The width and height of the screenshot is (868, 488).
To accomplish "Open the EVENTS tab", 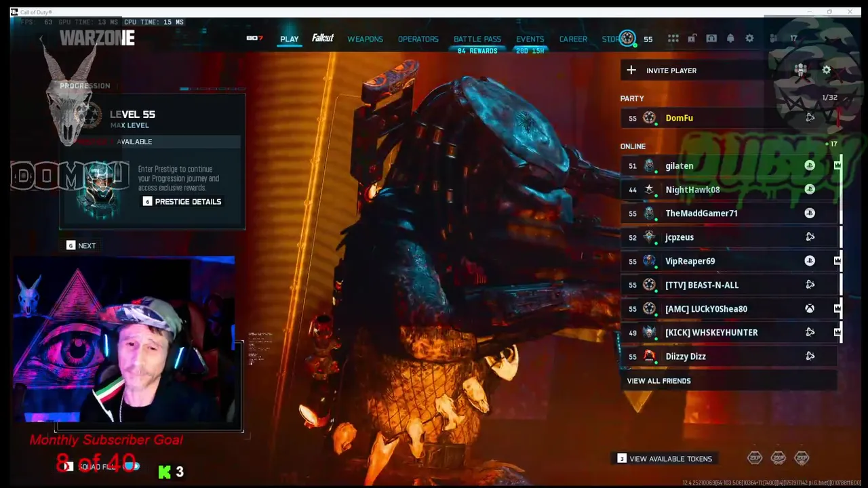I will click(530, 39).
